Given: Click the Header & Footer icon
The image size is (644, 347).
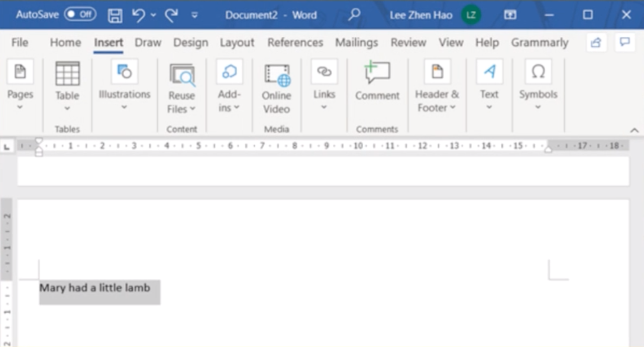Looking at the screenshot, I should [437, 72].
